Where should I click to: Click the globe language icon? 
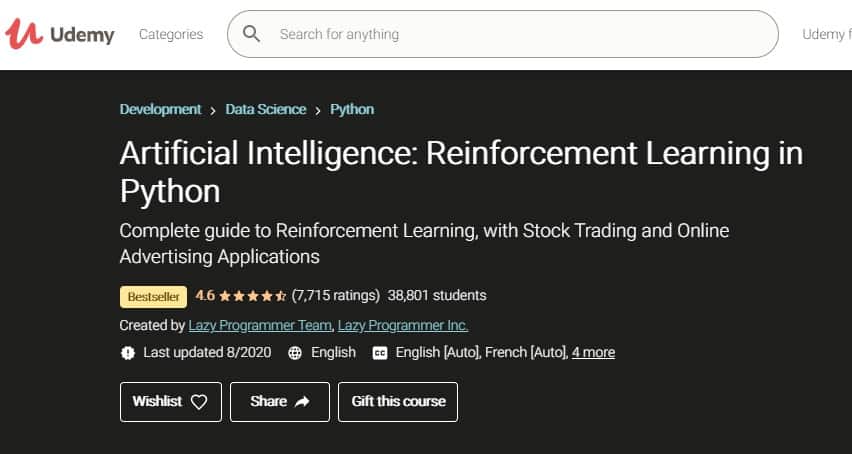click(x=295, y=353)
